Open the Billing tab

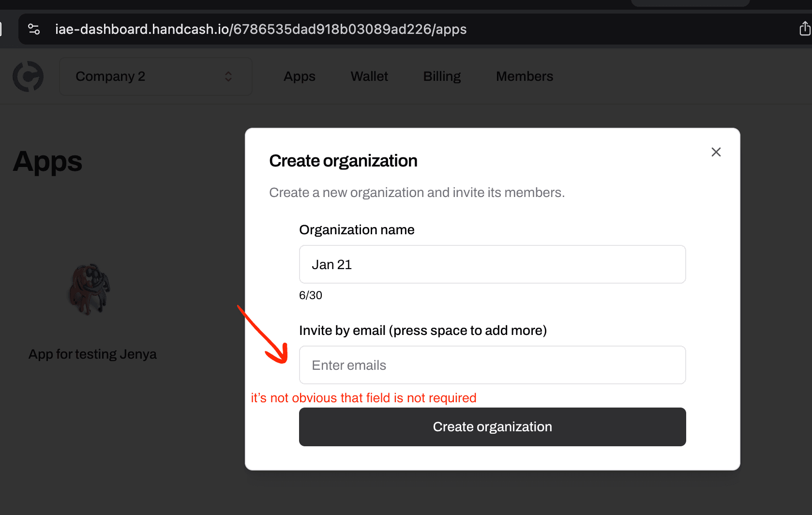click(441, 76)
